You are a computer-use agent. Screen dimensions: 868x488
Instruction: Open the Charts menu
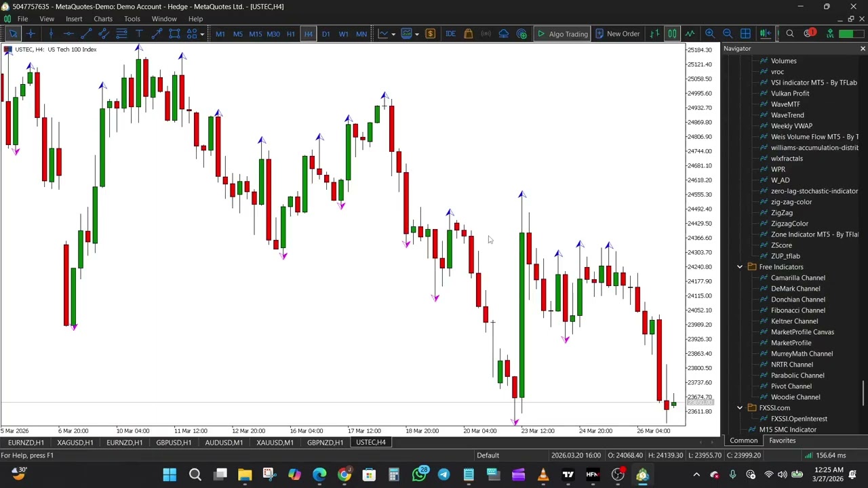[x=103, y=19]
